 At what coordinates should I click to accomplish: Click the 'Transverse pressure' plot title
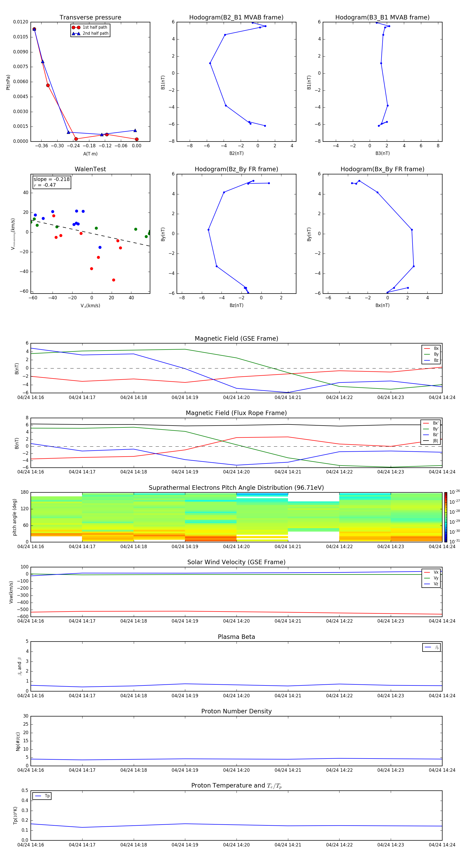(x=90, y=18)
